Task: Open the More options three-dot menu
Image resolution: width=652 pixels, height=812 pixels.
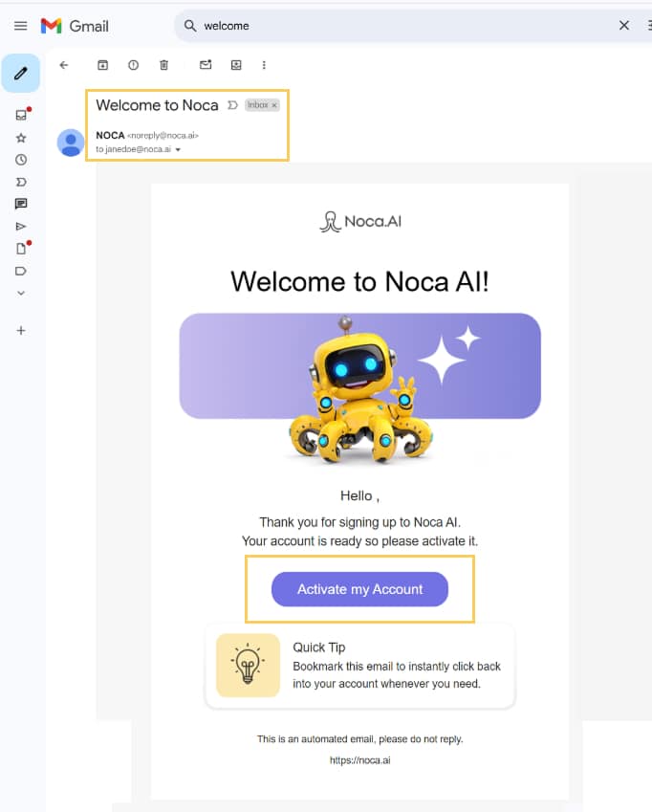Action: point(264,65)
